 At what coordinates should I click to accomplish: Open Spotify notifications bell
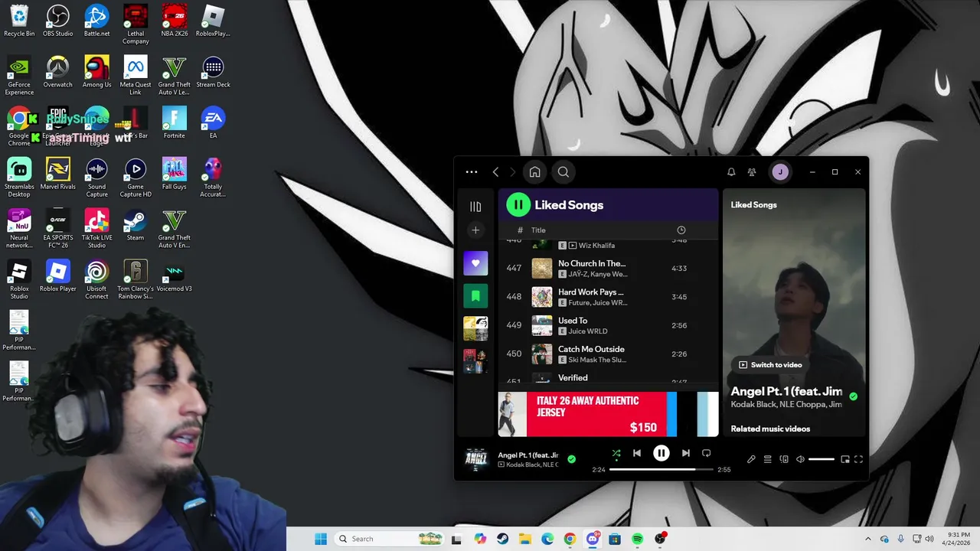(x=731, y=172)
